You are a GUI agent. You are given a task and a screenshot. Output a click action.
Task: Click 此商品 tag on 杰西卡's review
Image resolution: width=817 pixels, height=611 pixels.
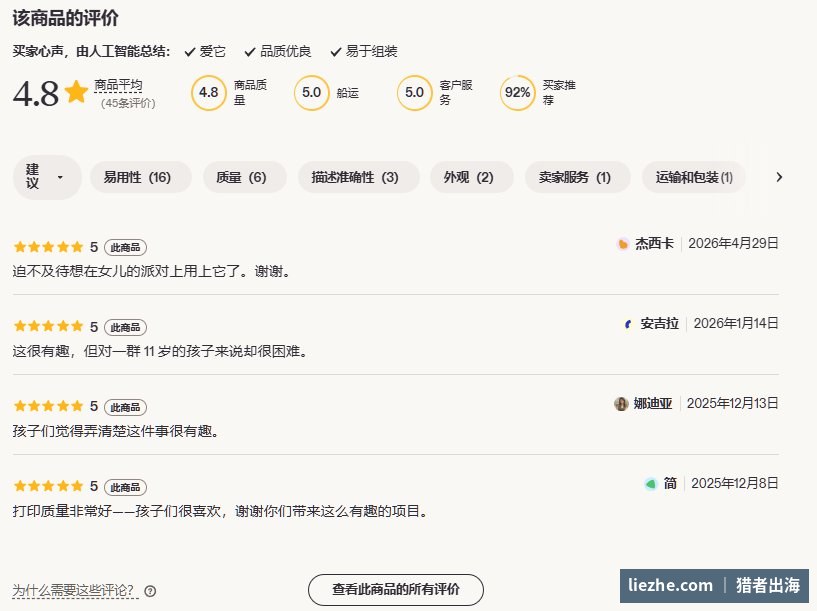[x=126, y=247]
